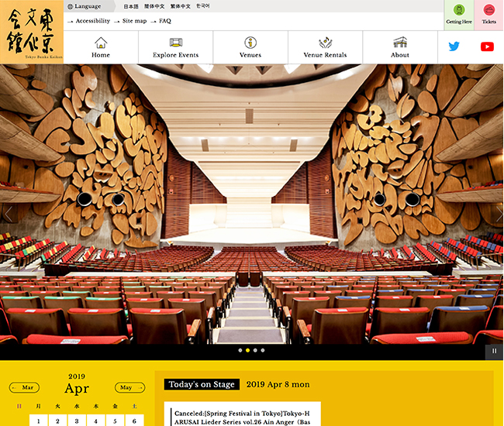Select the second slideshow dot
504x426 pixels.
pos(247,350)
